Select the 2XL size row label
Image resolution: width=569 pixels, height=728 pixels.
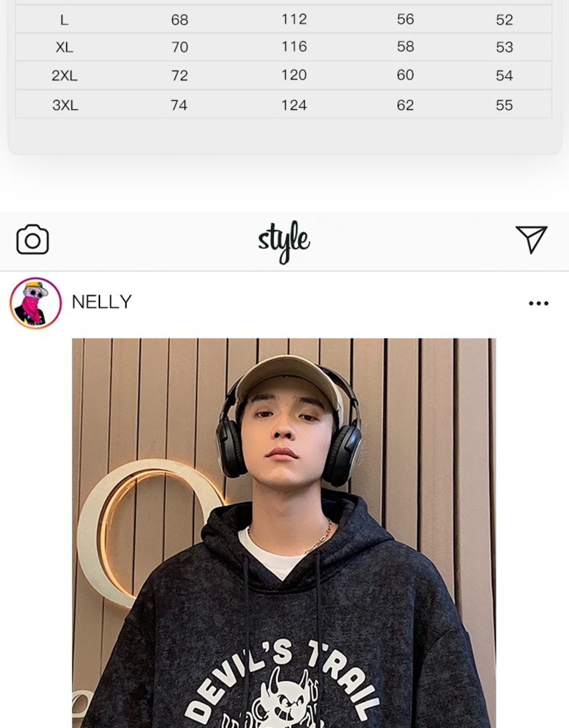click(x=64, y=76)
